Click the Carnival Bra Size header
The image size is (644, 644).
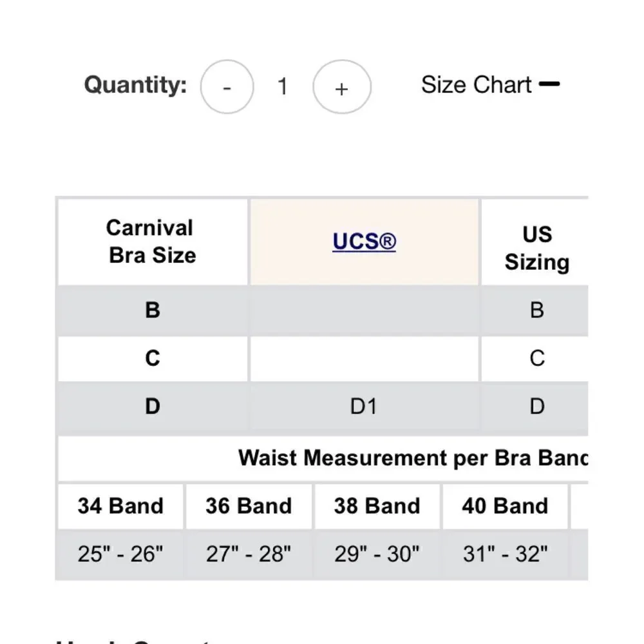tap(153, 241)
